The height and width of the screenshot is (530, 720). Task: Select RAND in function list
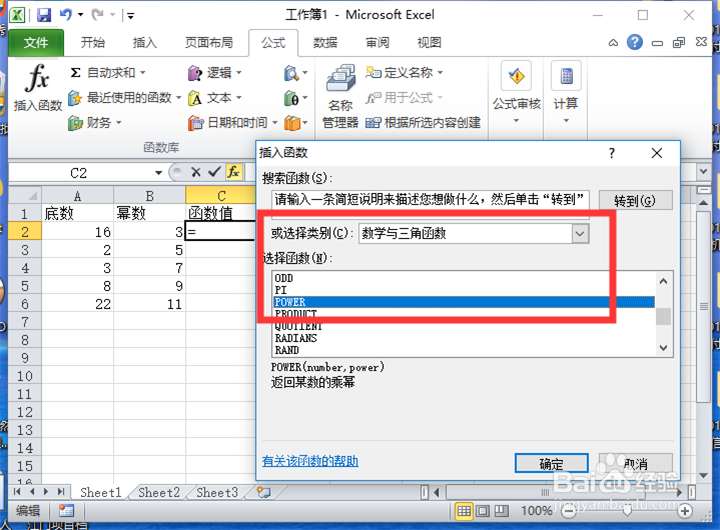click(464, 350)
